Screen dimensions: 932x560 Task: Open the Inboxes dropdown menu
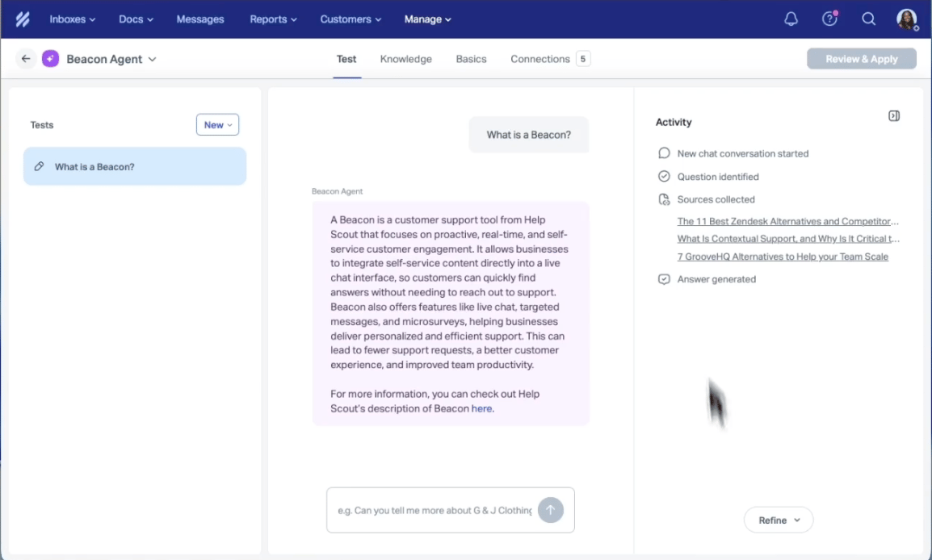(x=73, y=19)
